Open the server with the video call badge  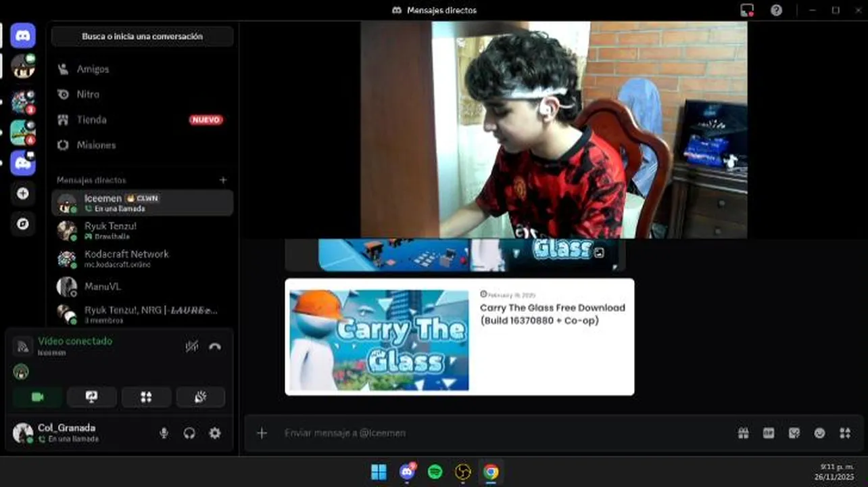23,66
